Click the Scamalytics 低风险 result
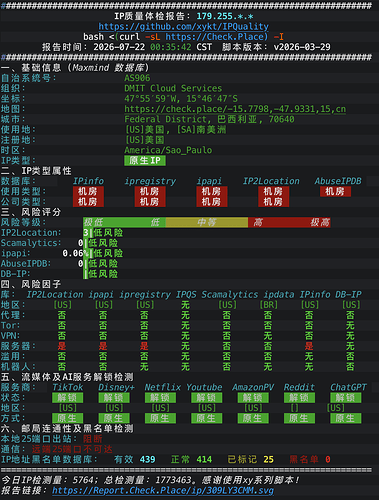Image resolution: width=379 pixels, height=500 pixels. (103, 243)
